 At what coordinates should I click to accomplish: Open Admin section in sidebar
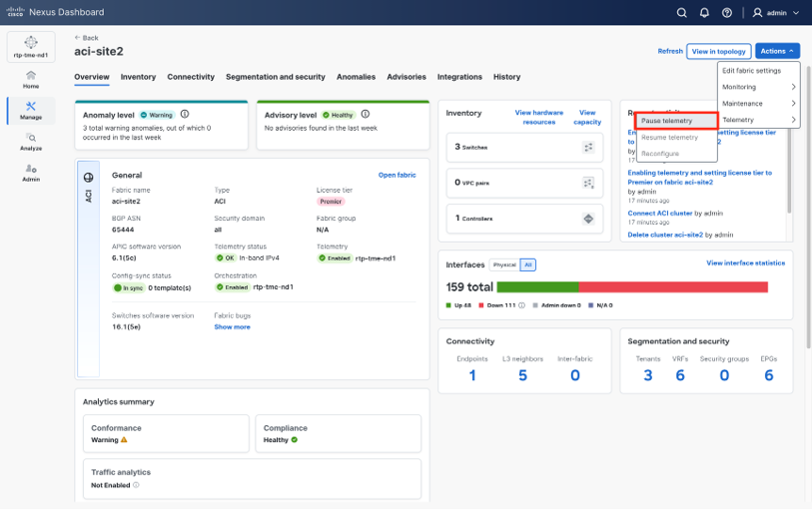pos(31,173)
